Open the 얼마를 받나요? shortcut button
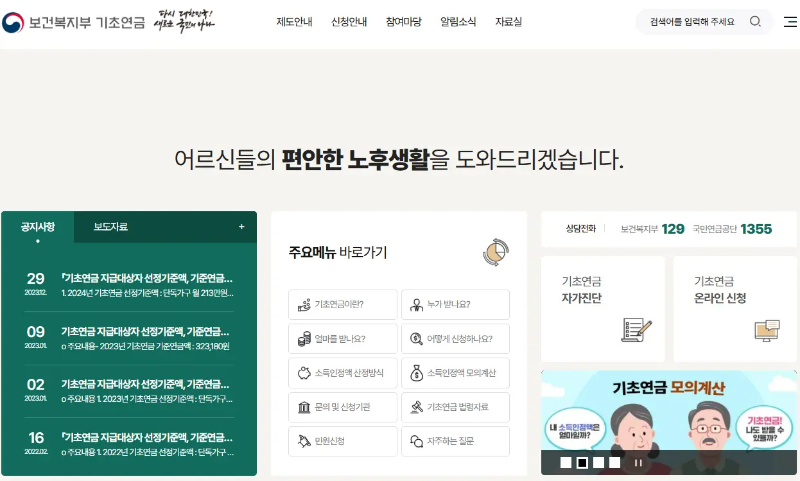 pyautogui.click(x=343, y=339)
